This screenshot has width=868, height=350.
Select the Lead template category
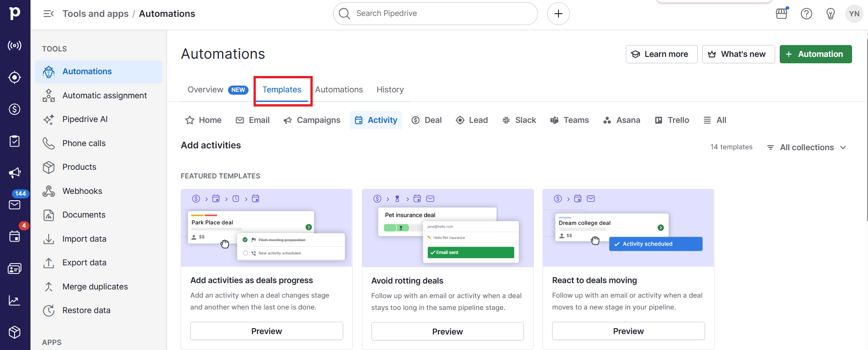(x=472, y=120)
